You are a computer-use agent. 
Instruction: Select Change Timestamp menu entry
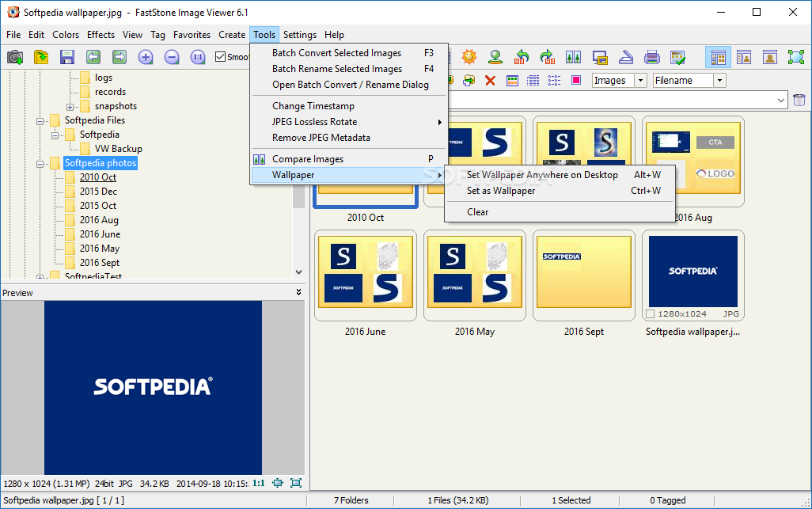point(349,105)
